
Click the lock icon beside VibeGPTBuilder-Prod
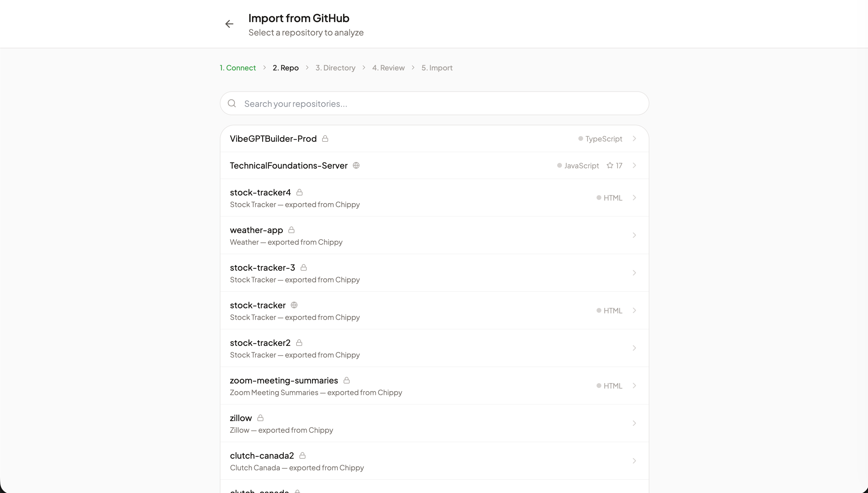(325, 138)
